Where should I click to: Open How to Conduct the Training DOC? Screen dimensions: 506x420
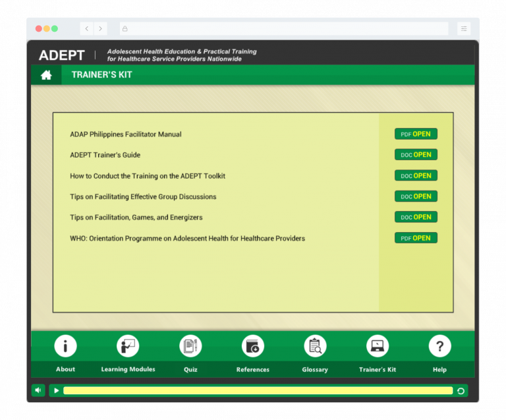[416, 175]
